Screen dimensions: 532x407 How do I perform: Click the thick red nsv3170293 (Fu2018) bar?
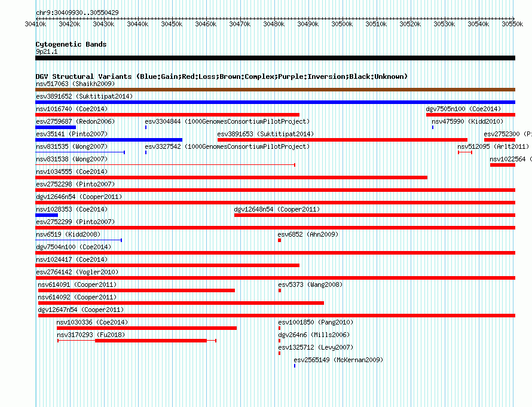coord(151,341)
